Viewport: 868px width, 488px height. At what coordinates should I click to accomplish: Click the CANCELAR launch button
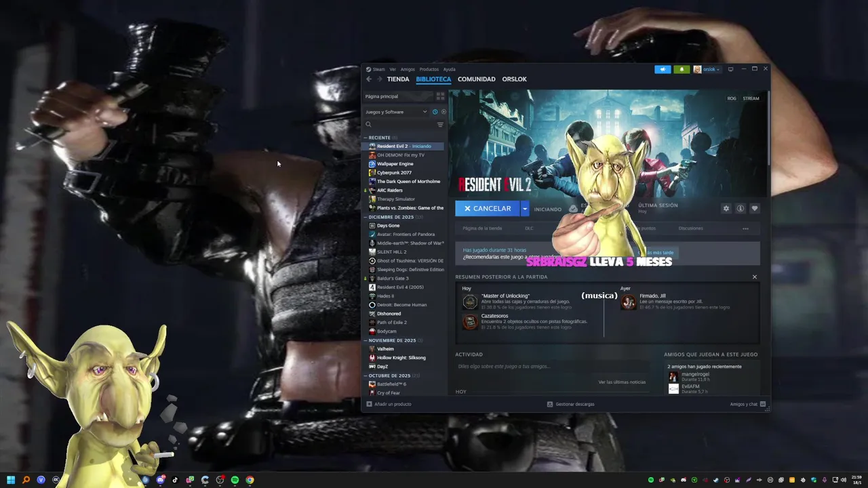pyautogui.click(x=488, y=209)
